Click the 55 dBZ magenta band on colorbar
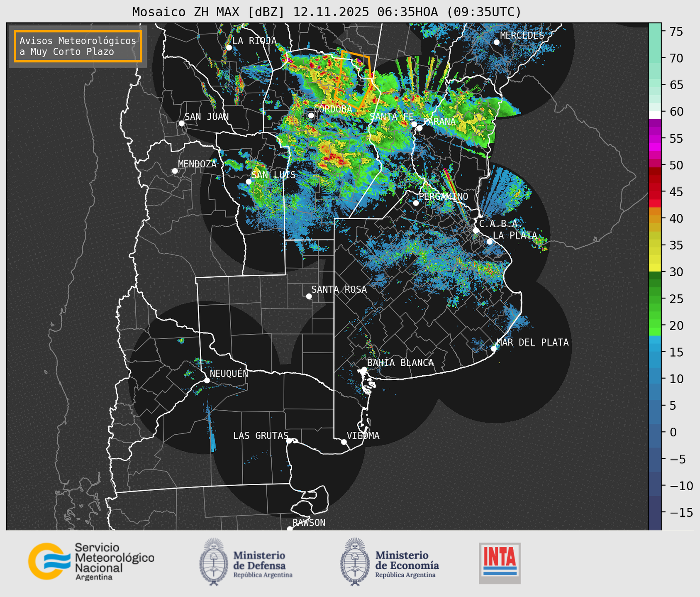 pyautogui.click(x=655, y=139)
